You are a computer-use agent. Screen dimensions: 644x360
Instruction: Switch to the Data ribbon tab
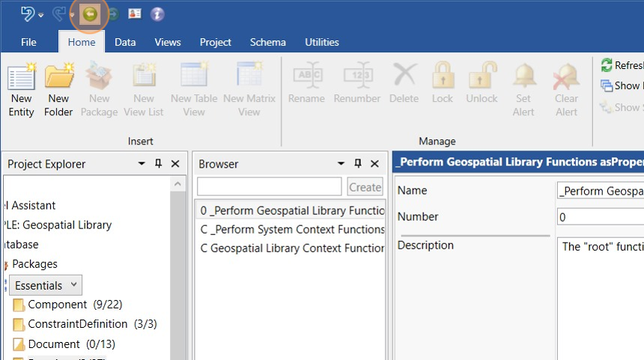point(125,42)
